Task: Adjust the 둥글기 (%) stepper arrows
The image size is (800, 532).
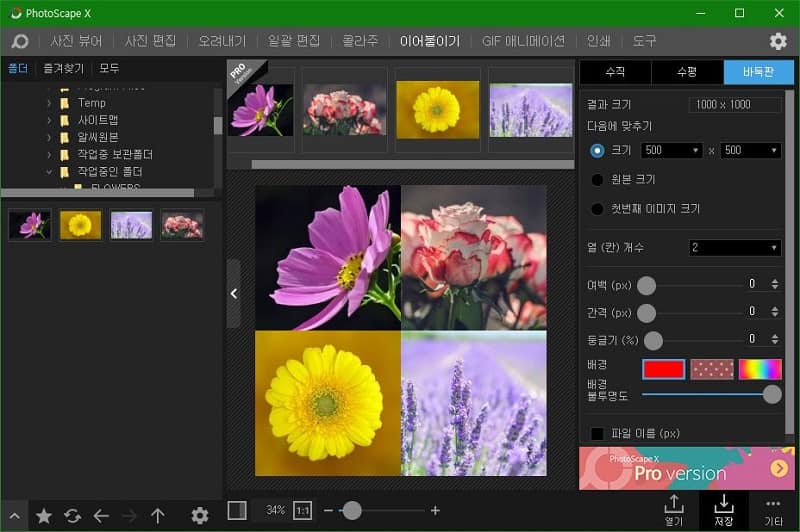Action: pos(775,339)
